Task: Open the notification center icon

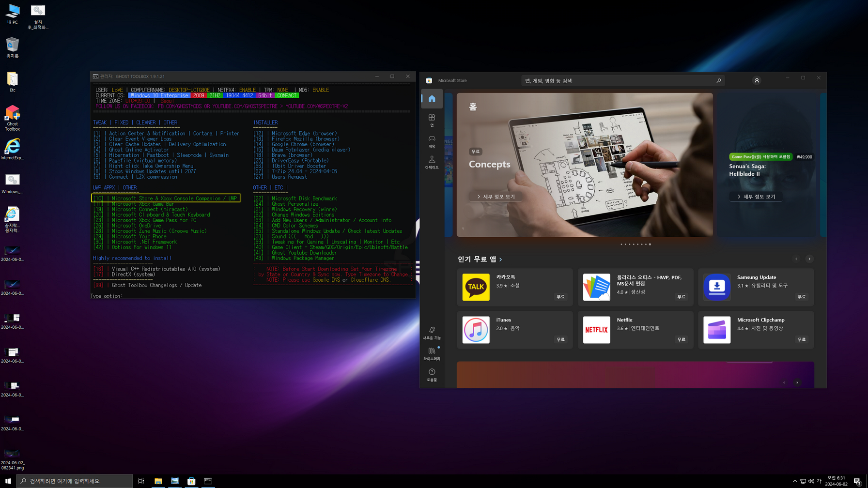Action: [857, 481]
